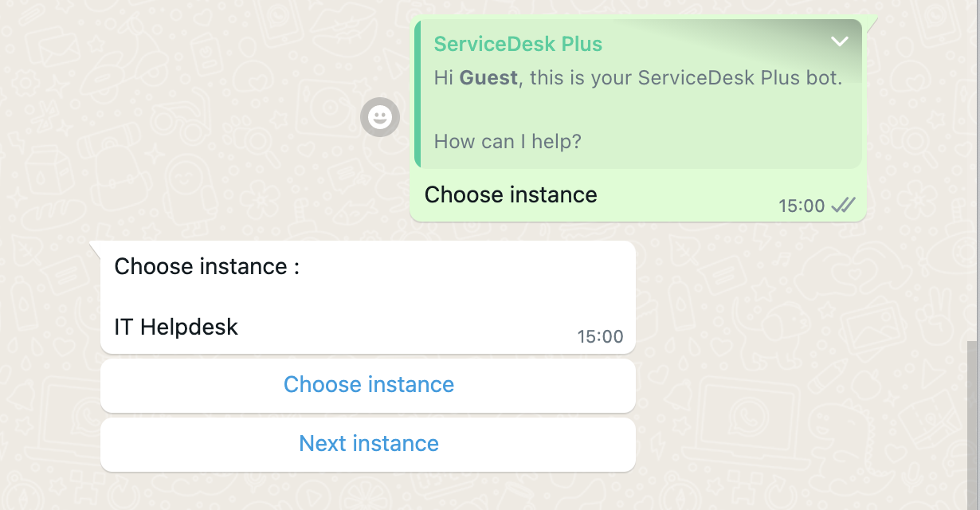Click the "Choose instance :" heading in white bubble

tap(206, 266)
